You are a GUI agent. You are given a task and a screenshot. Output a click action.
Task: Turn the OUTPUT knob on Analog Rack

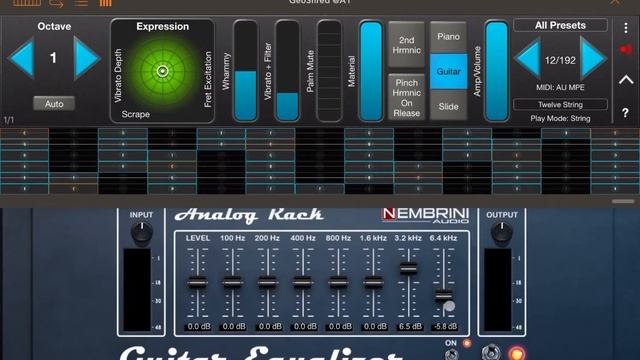[502, 232]
